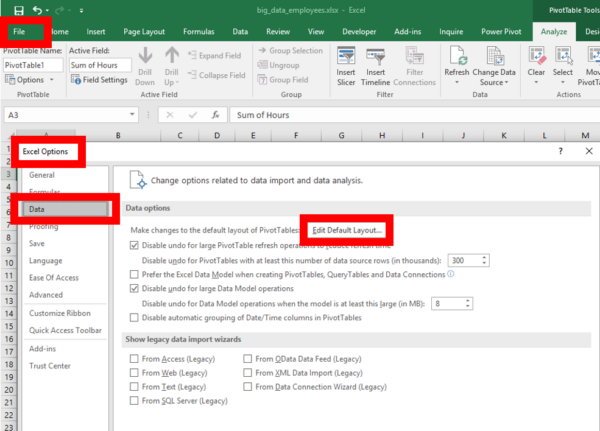Open the Developer tab
The height and width of the screenshot is (431, 600).
[x=359, y=32]
